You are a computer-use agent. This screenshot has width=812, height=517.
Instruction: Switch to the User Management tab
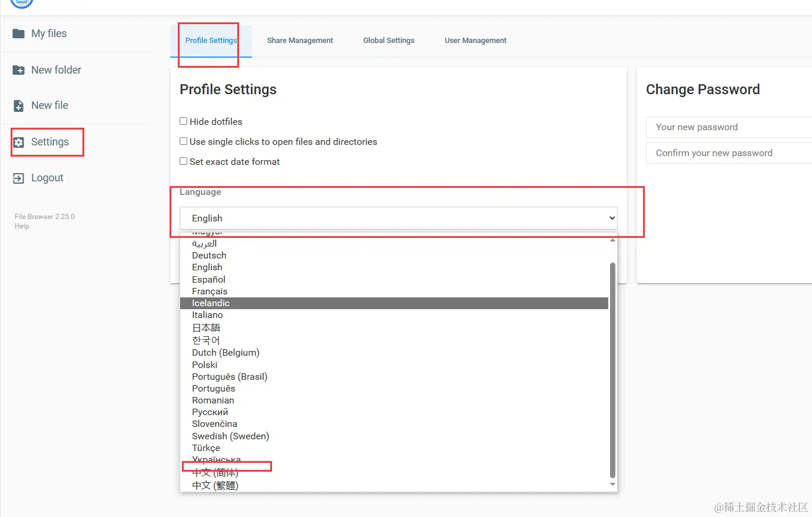point(475,41)
